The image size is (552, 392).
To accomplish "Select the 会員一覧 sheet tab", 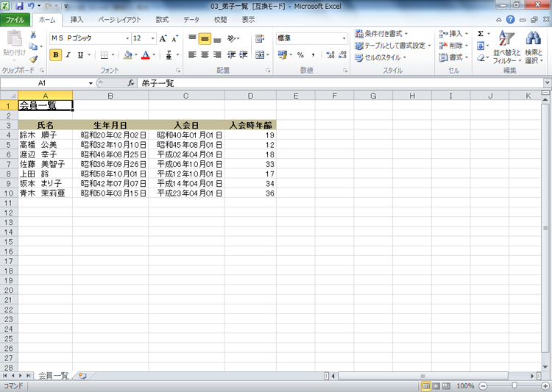I will click(x=53, y=376).
